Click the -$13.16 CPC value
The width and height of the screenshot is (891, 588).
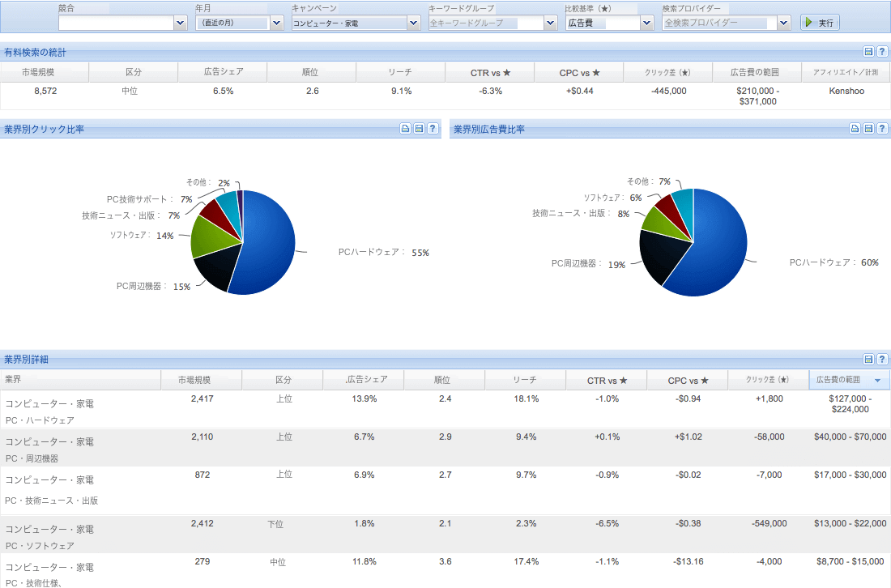coord(688,561)
